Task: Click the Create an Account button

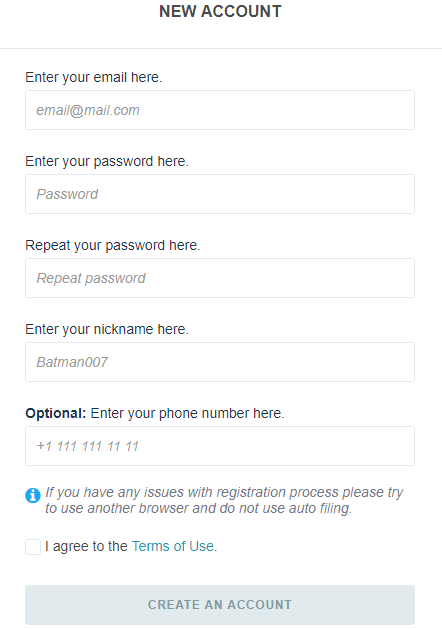Action: pos(220,605)
